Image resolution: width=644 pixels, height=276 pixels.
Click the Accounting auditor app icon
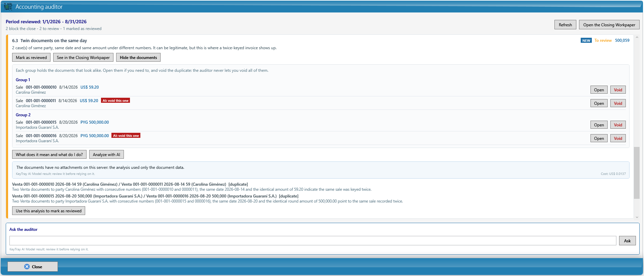coord(8,7)
